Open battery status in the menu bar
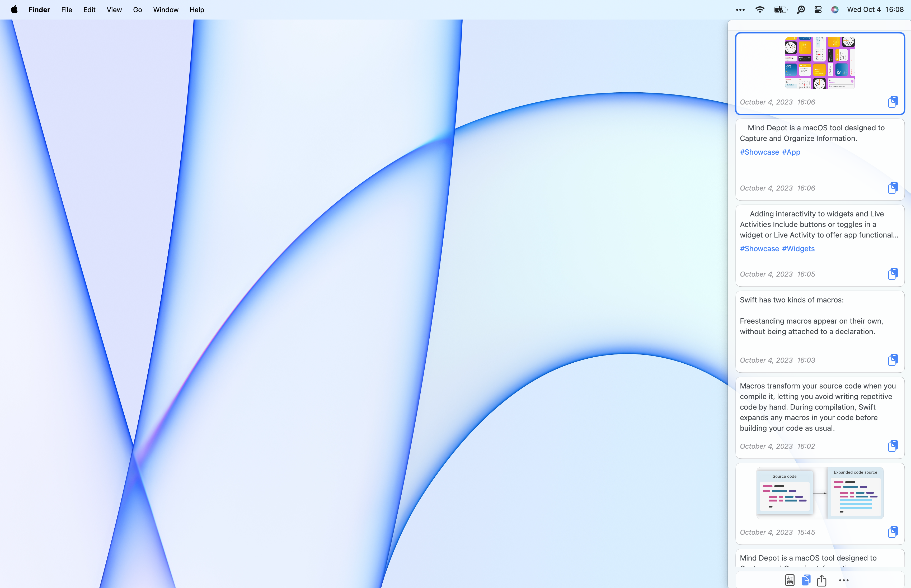Image resolution: width=911 pixels, height=588 pixels. 781,10
